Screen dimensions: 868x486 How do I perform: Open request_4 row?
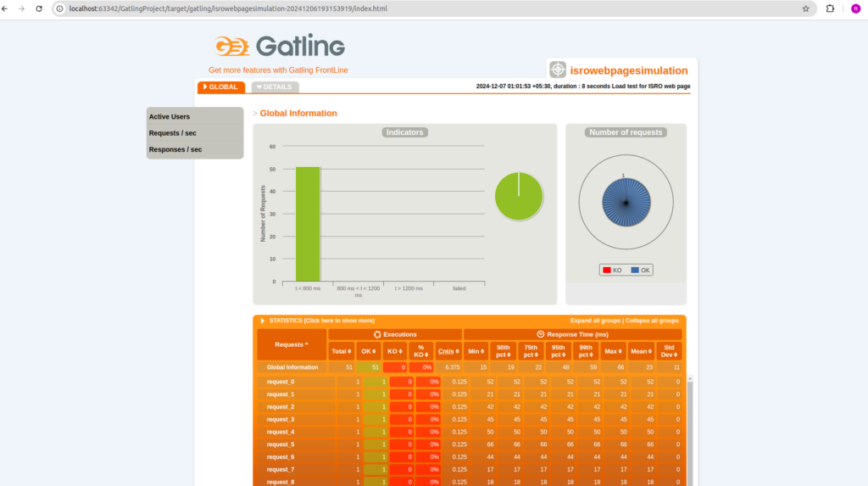tap(470, 433)
